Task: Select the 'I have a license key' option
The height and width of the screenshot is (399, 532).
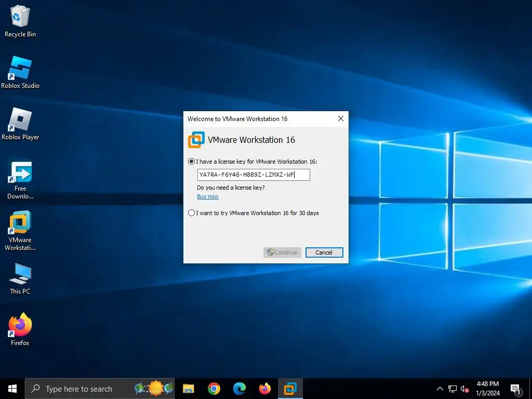Action: pyautogui.click(x=252, y=162)
